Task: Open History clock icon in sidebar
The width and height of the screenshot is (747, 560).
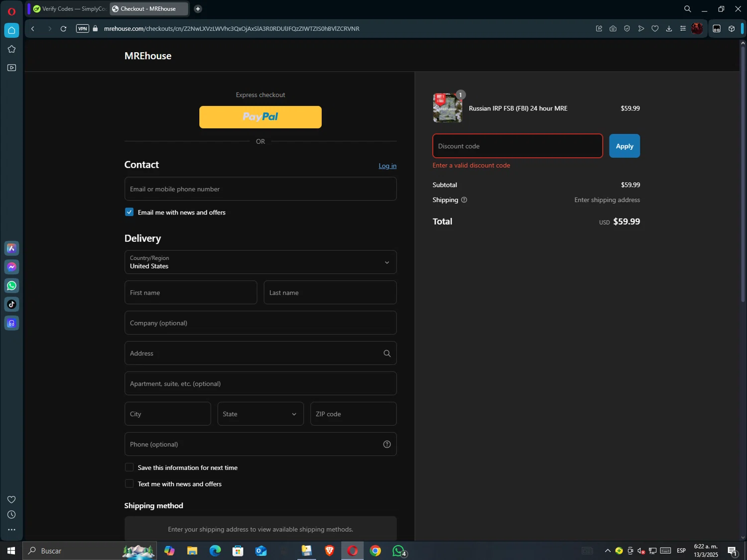Action: (11, 515)
